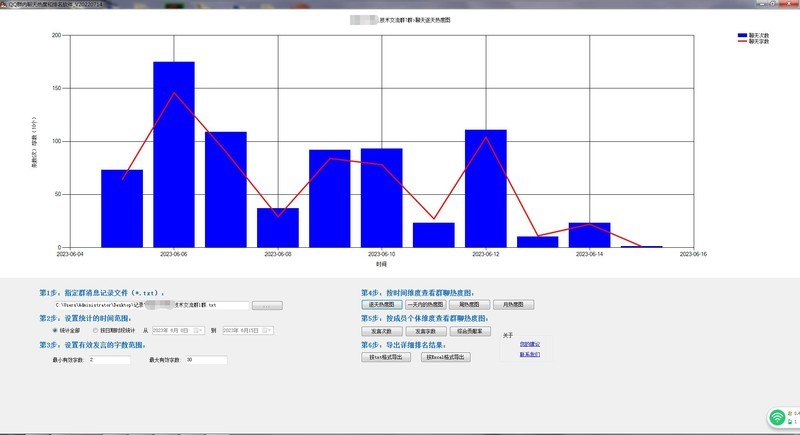The image size is (800, 435).
Task: Click the browse "..." file button
Action: (x=267, y=304)
